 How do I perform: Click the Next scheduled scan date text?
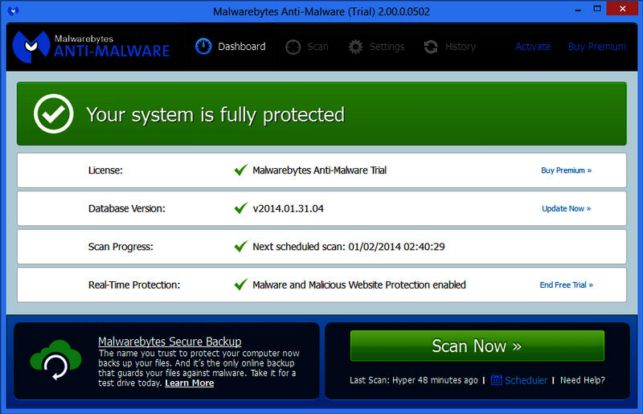pyautogui.click(x=349, y=246)
